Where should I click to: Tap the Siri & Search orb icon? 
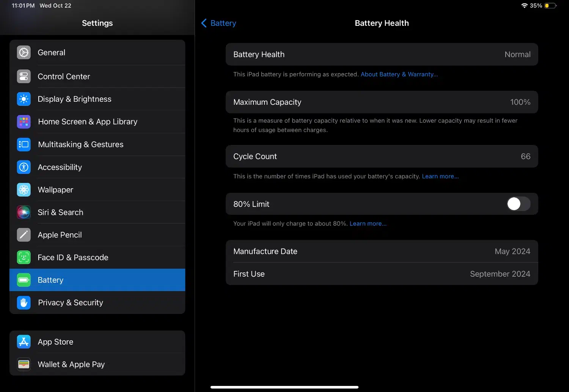click(24, 212)
